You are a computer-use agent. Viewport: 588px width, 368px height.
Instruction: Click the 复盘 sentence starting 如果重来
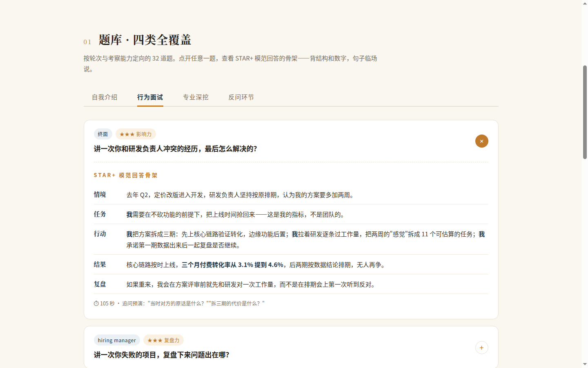pos(252,285)
